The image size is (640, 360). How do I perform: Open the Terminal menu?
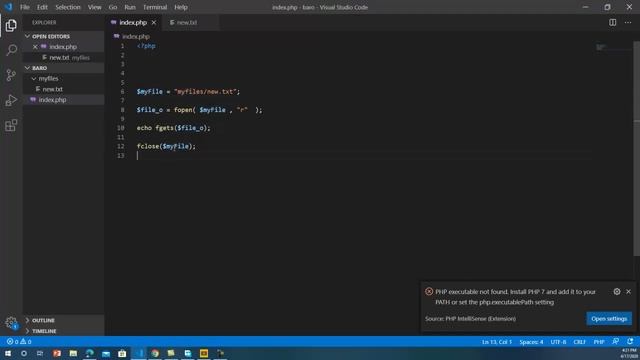[x=155, y=7]
